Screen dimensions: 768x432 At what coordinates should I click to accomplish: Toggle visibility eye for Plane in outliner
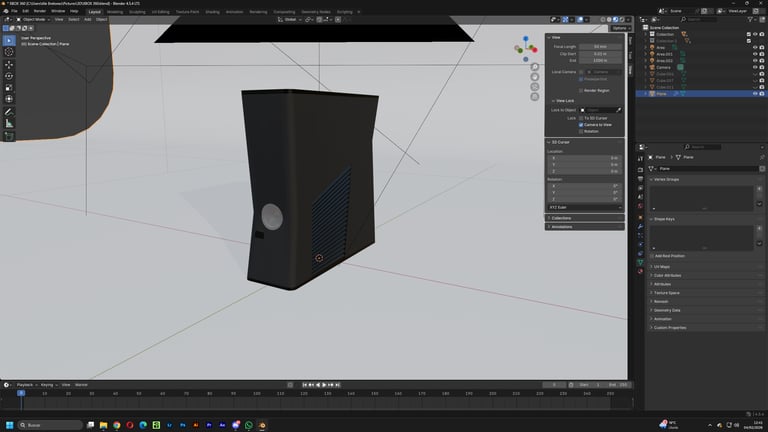coord(754,94)
